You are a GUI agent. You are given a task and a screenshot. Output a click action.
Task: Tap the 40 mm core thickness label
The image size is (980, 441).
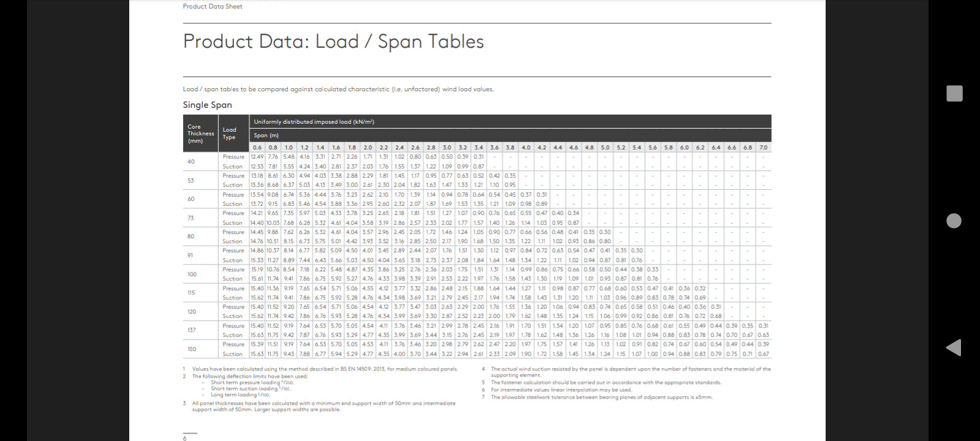pos(191,162)
